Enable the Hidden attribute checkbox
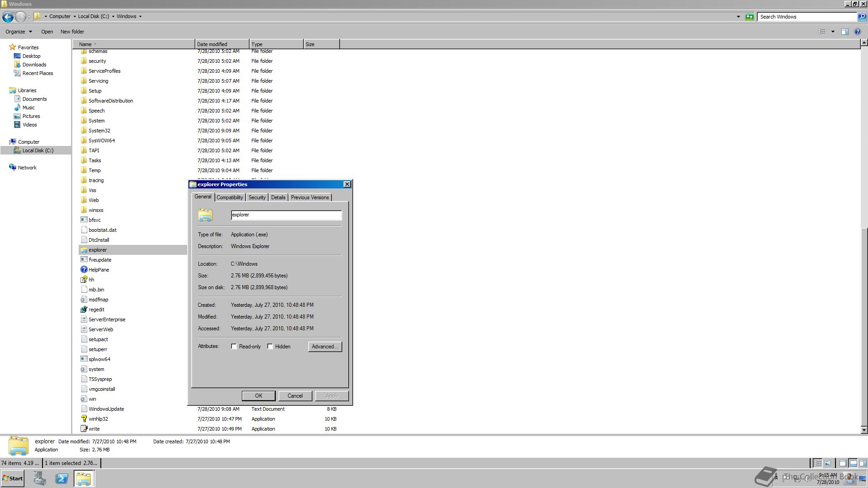 (x=270, y=347)
